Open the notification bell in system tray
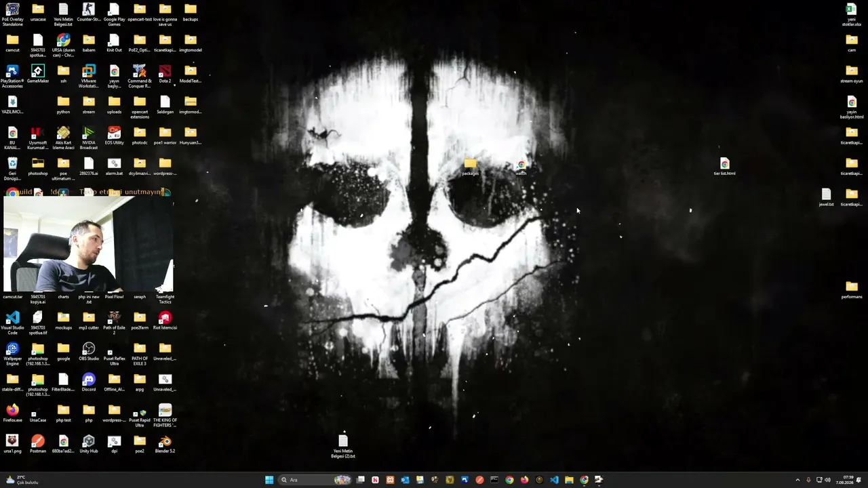Viewport: 868px width, 488px height. 859,480
